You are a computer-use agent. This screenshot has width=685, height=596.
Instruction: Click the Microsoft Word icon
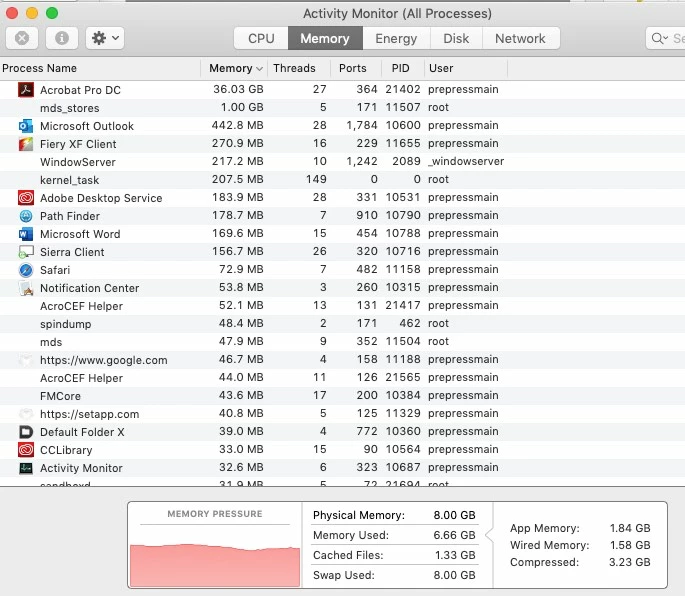[26, 234]
